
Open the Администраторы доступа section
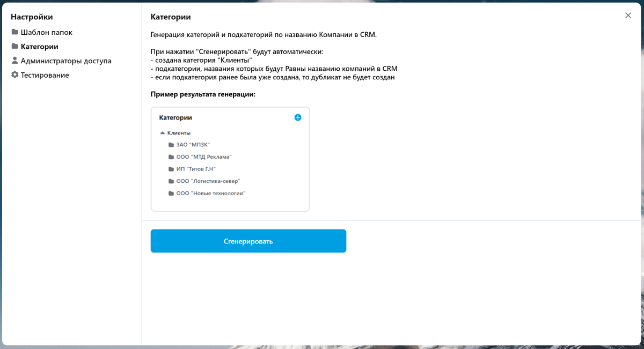(61, 61)
